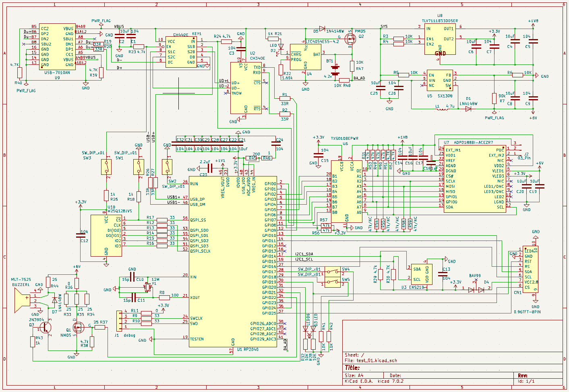Select DIP switch SW3
Screen dimensions: 569x392
pyautogui.click(x=106, y=167)
